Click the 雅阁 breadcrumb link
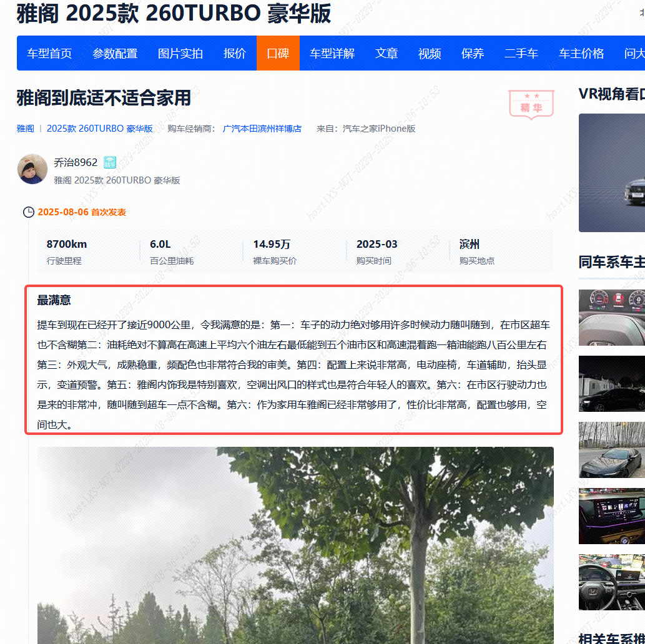 (x=26, y=129)
